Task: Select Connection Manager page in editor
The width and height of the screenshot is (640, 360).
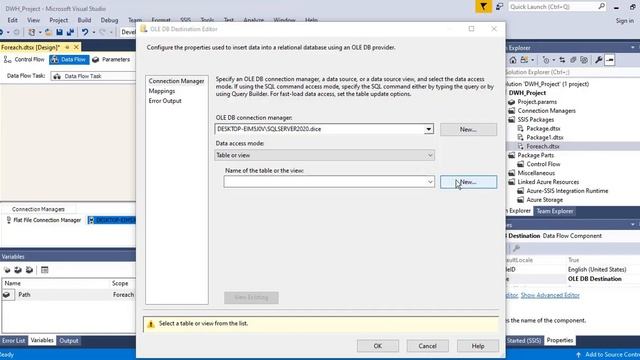Action: click(176, 81)
